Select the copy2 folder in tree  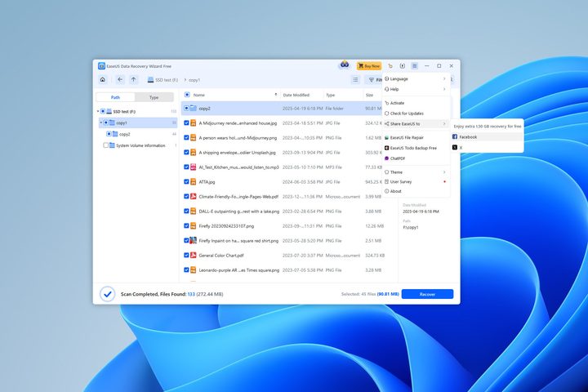pyautogui.click(x=124, y=134)
